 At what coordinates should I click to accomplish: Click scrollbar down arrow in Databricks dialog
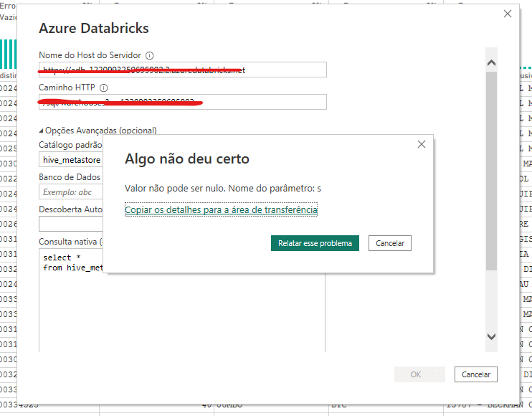click(491, 336)
